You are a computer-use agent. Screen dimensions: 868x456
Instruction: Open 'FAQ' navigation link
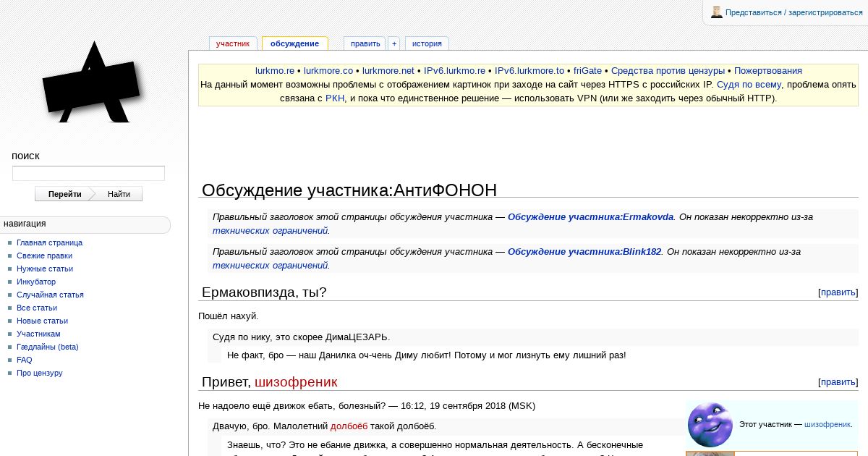(25, 360)
